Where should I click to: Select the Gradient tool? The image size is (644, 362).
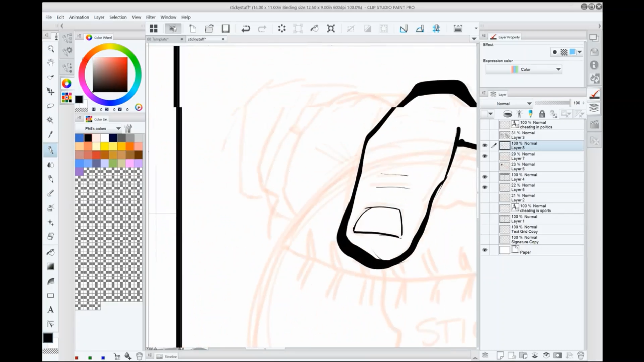51,267
